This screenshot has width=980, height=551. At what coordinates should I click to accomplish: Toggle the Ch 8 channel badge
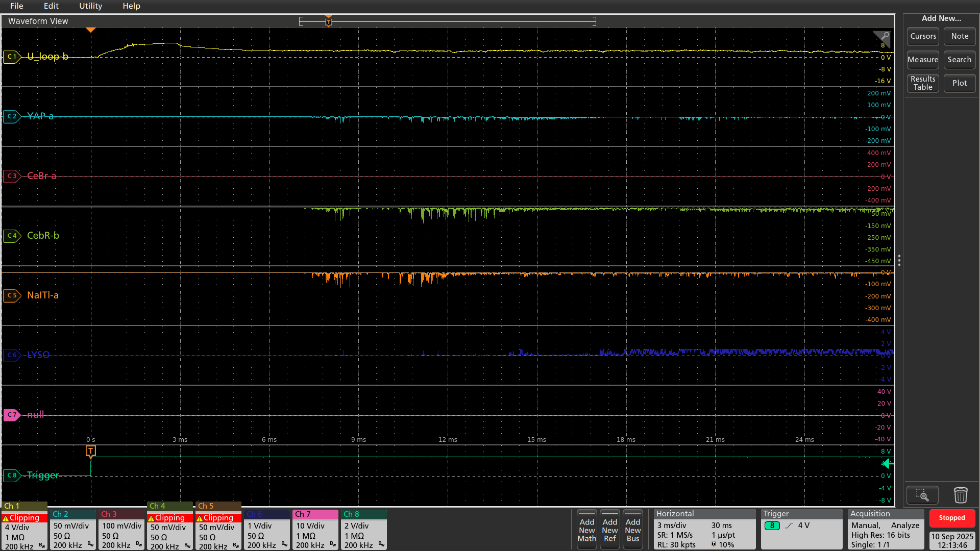point(363,530)
